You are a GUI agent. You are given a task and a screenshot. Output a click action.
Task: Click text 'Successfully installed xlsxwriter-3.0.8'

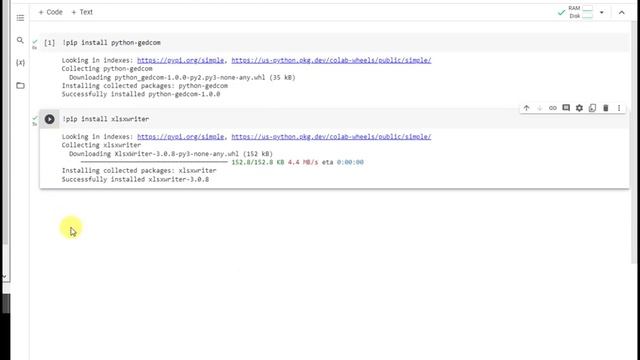click(135, 179)
